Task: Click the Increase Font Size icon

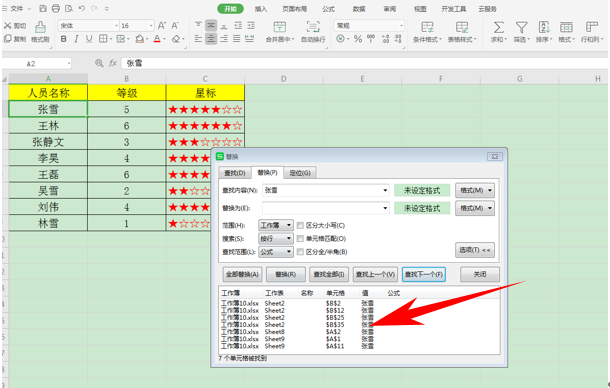Action: click(162, 26)
